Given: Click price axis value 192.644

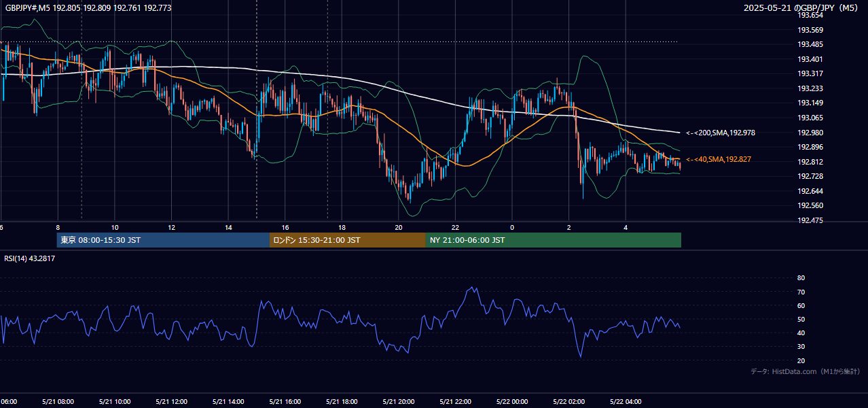Looking at the screenshot, I should pyautogui.click(x=810, y=191).
